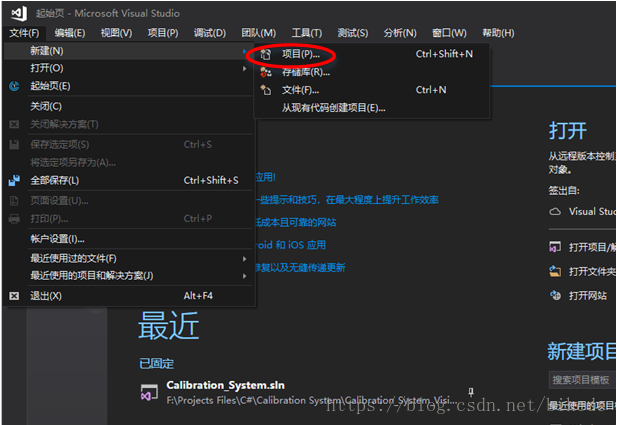
Task: Open the View (视图) menu
Action: click(116, 33)
